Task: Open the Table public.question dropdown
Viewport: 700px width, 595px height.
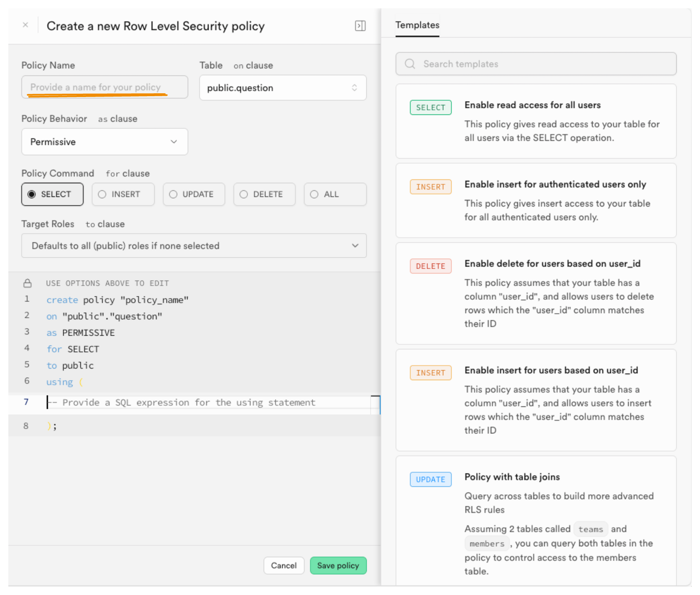Action: [282, 88]
